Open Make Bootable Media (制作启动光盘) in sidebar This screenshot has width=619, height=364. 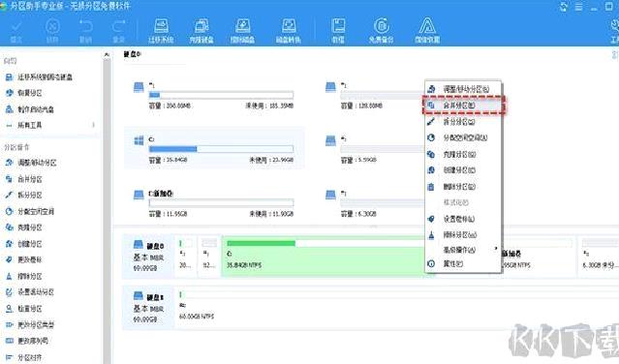click(30, 109)
